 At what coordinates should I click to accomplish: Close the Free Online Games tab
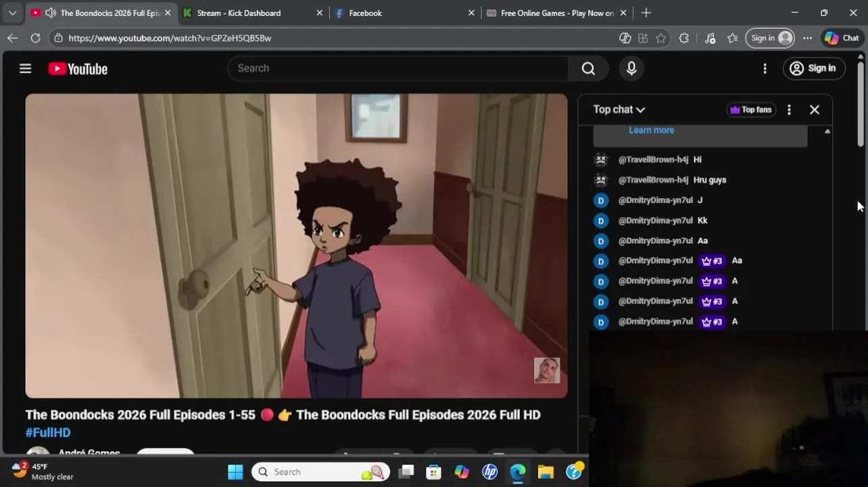623,13
